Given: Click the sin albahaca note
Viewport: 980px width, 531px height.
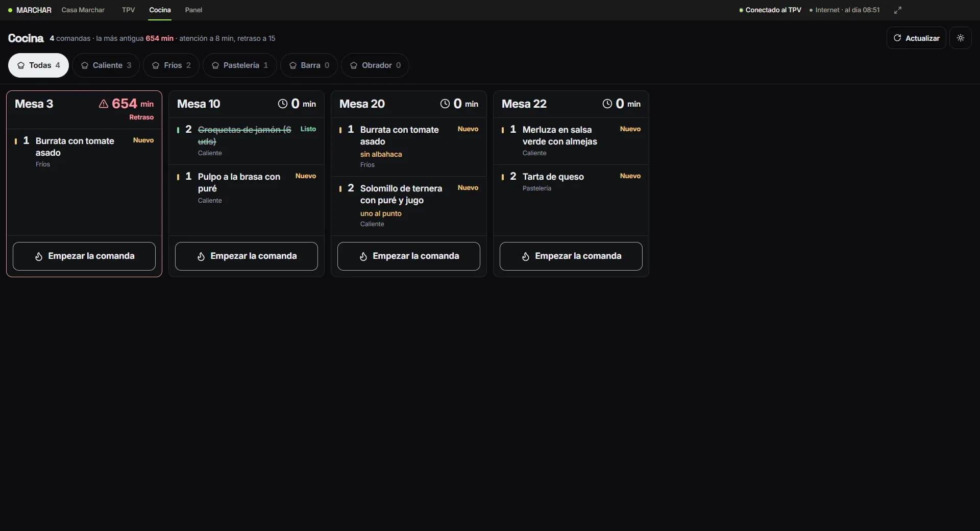Looking at the screenshot, I should coord(381,154).
